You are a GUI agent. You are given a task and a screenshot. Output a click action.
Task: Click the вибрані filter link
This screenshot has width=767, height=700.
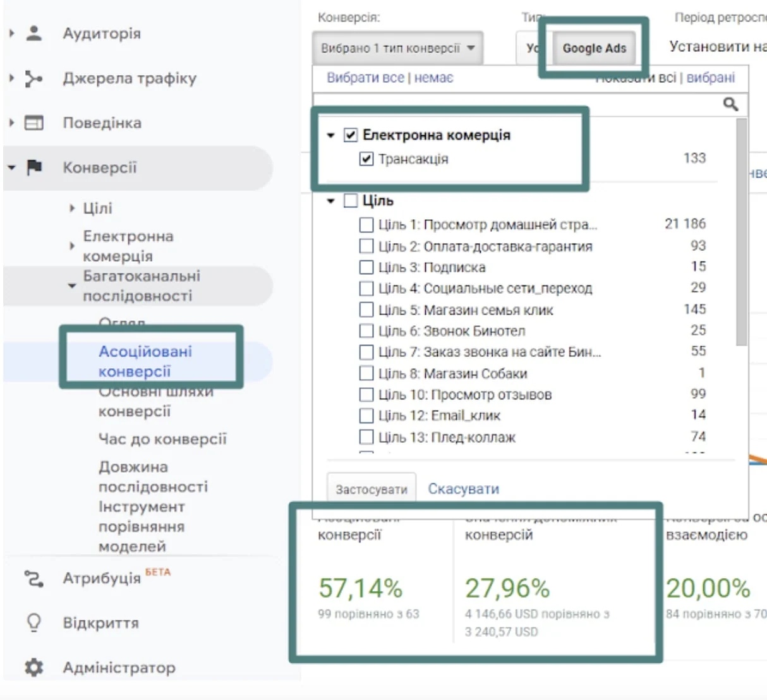click(x=711, y=78)
